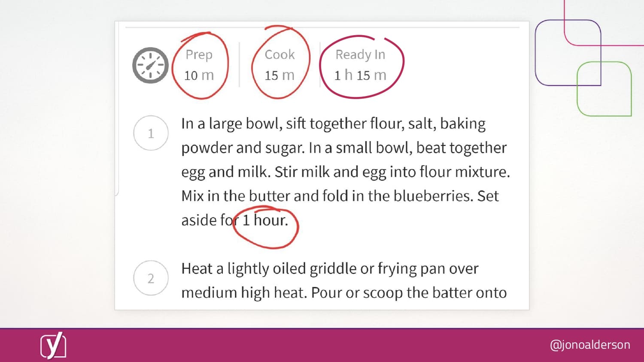Select the step 1 number circle
644x362 pixels.
coord(151,133)
